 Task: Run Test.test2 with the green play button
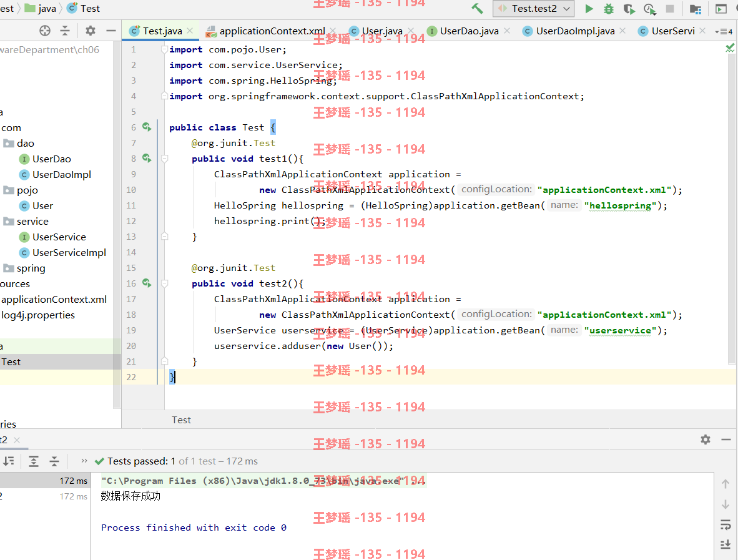click(589, 9)
